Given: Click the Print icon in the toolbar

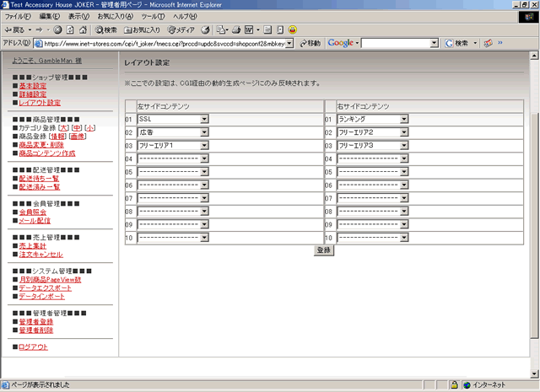Looking at the screenshot, I should pos(236,30).
